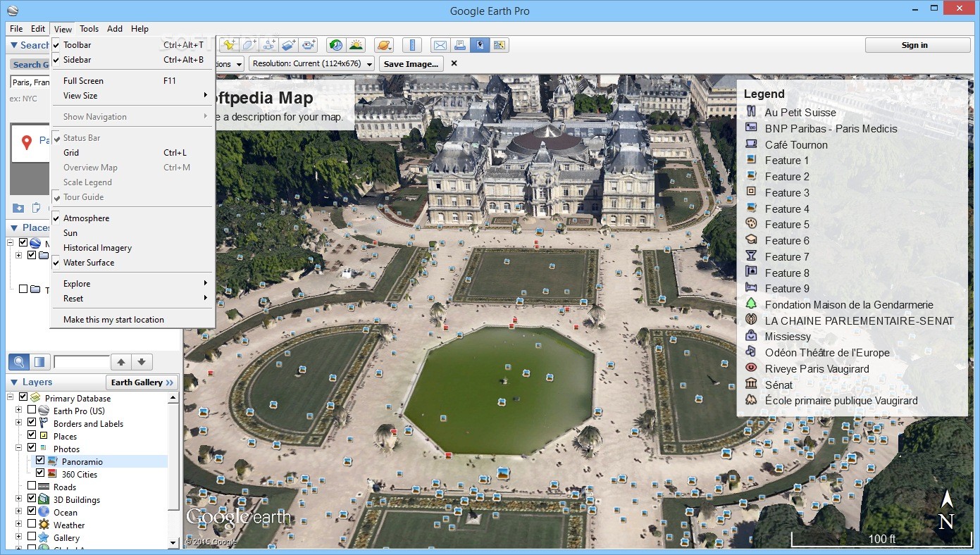Show historical imagery with the clock icon

[x=336, y=45]
